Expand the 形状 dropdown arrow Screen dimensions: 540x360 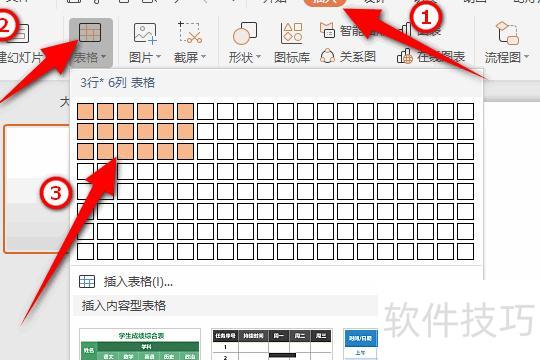(x=258, y=56)
